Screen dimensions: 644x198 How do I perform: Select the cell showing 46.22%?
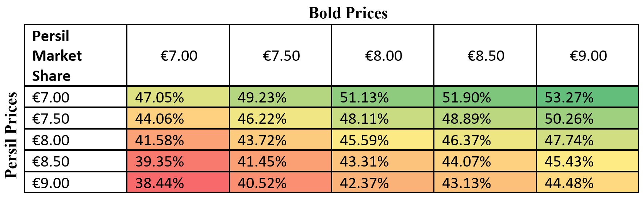(281, 119)
